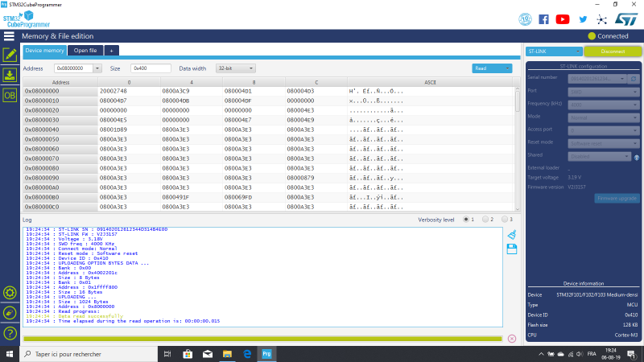Open the Option Bytes (OB) panel
The image size is (644, 362).
(x=10, y=96)
